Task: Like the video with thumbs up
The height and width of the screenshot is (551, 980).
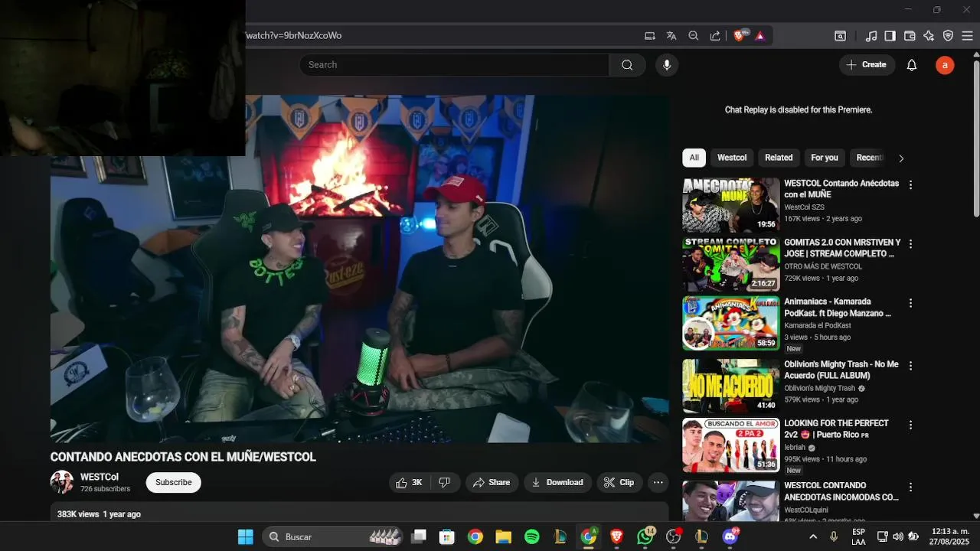Action: (x=409, y=482)
